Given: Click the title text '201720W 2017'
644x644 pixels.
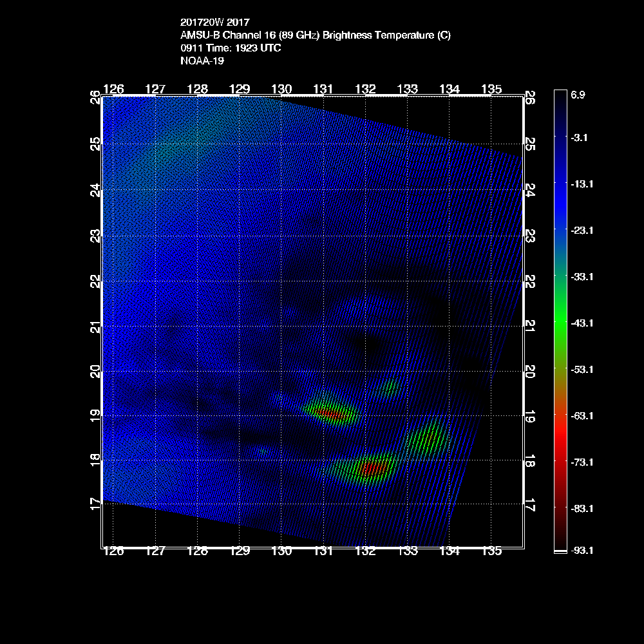Looking at the screenshot, I should [210, 21].
